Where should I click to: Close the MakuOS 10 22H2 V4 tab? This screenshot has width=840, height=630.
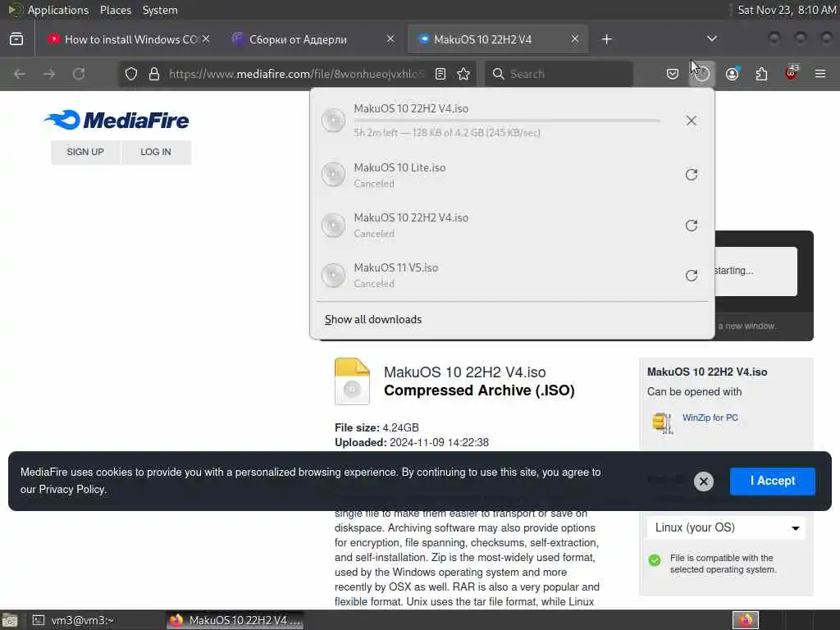(575, 39)
